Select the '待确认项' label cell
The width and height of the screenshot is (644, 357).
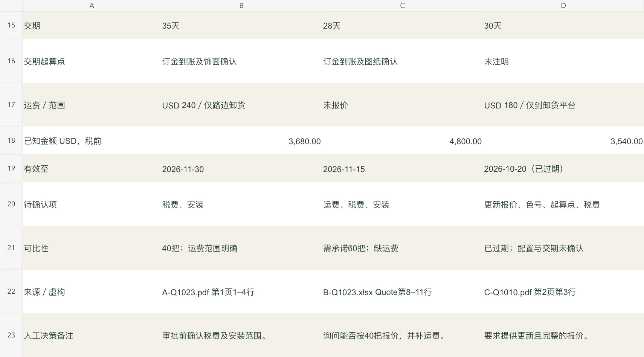(x=92, y=204)
